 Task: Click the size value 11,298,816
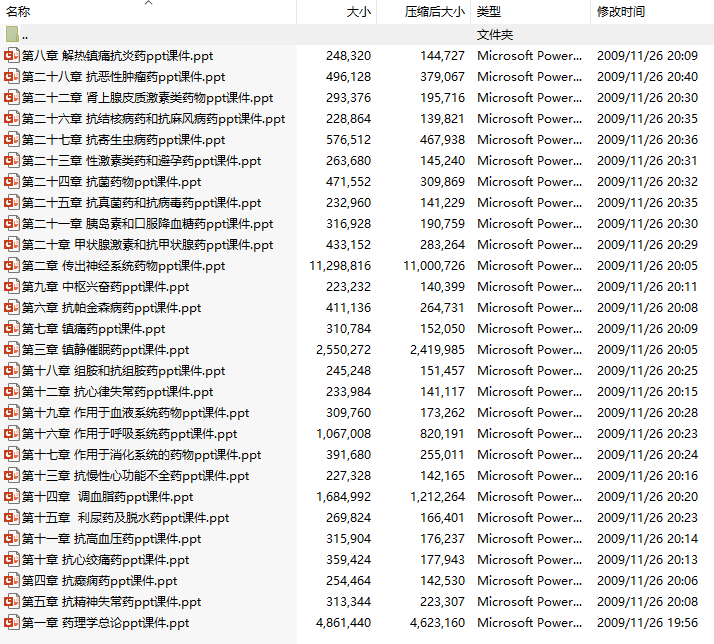340,266
